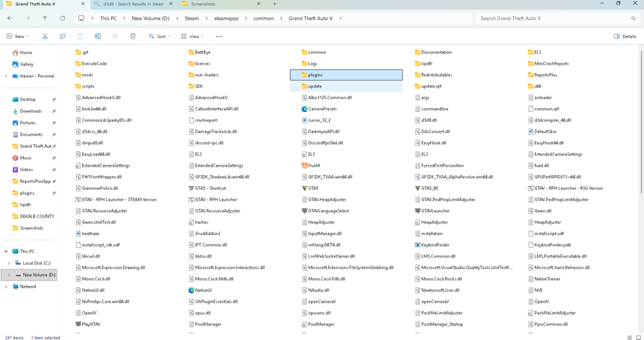Expand the Network tree node
This screenshot has width=644, height=340.
[x=6, y=287]
